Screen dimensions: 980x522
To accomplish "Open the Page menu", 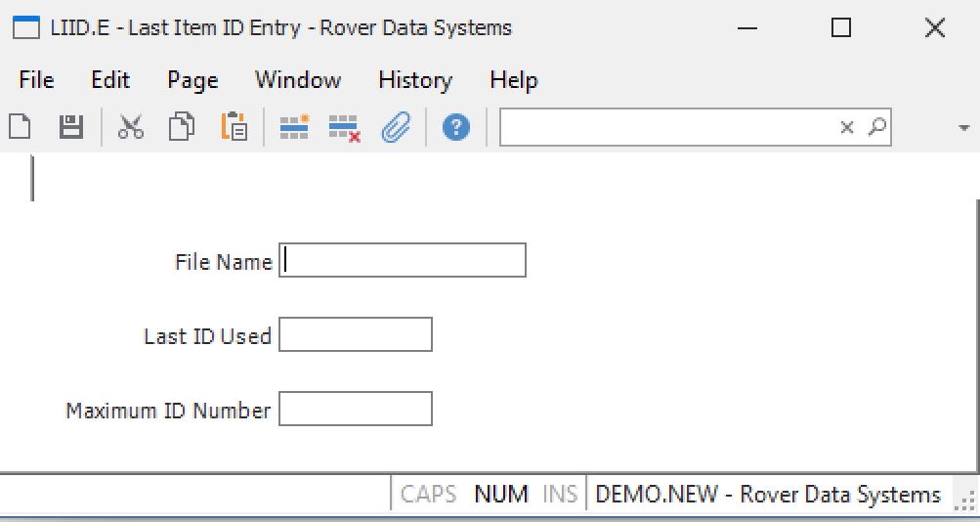I will (192, 80).
